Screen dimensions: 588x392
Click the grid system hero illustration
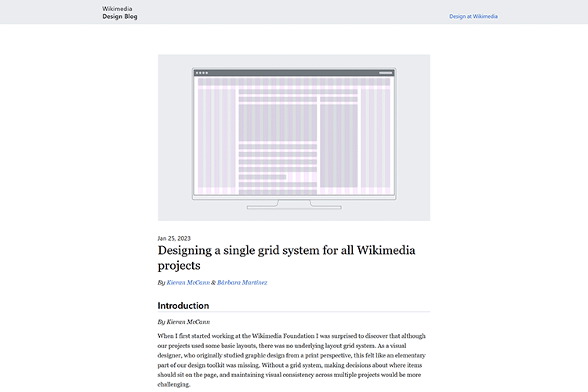[x=293, y=137]
